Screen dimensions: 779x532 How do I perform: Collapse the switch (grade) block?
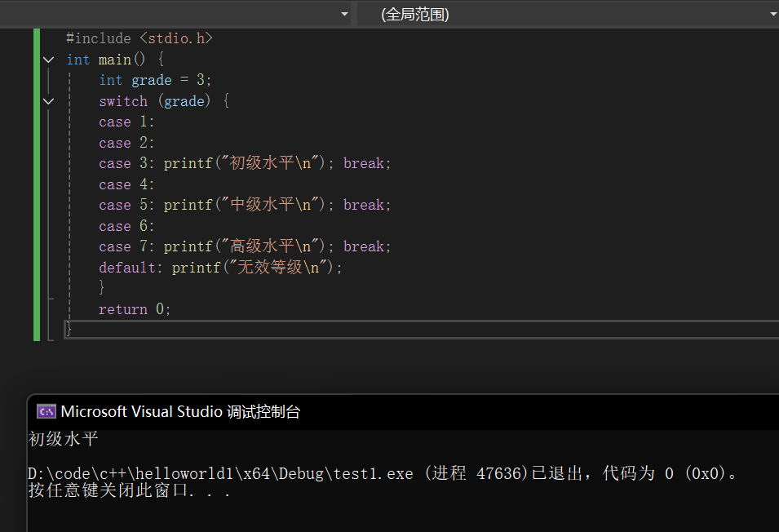coord(49,101)
